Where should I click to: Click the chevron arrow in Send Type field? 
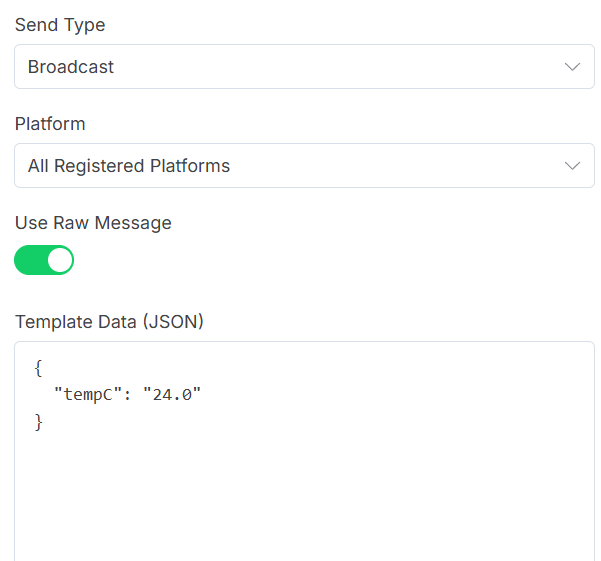click(572, 67)
